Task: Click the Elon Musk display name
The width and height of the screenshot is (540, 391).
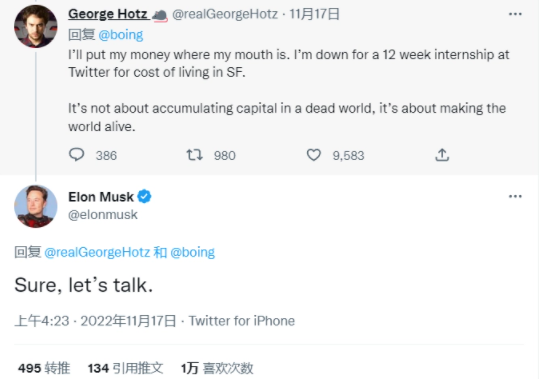Action: click(101, 197)
